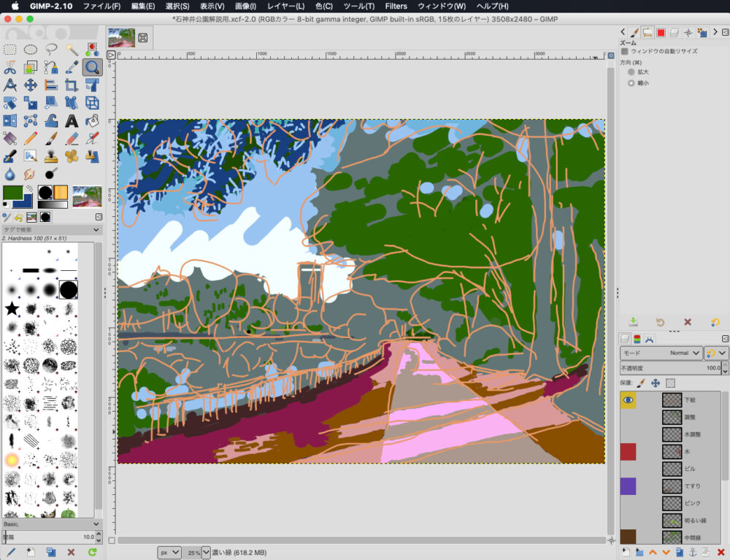Select the Heal tool bandage icon

[x=72, y=156]
